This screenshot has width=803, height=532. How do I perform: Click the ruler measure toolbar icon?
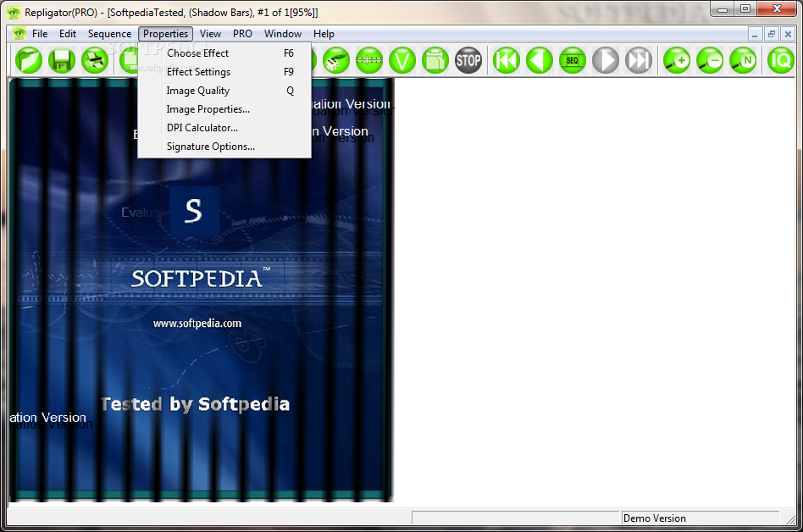pyautogui.click(x=369, y=60)
